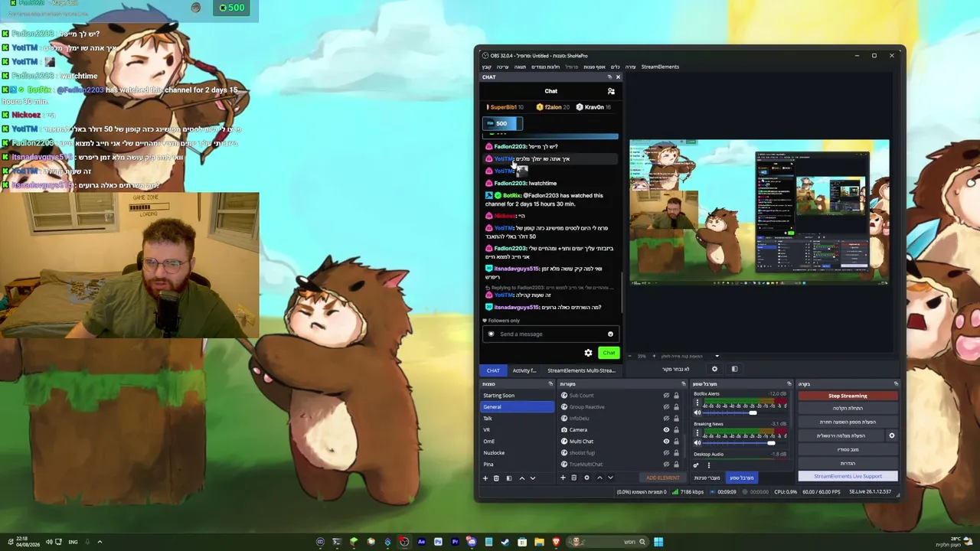
Task: Pop out the CHAT dock
Action: coord(609,77)
